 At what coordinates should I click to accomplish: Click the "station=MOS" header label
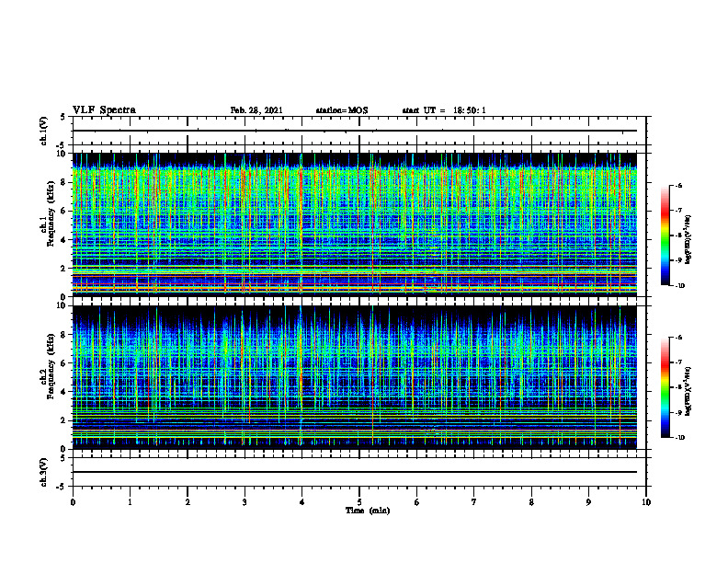(342, 110)
